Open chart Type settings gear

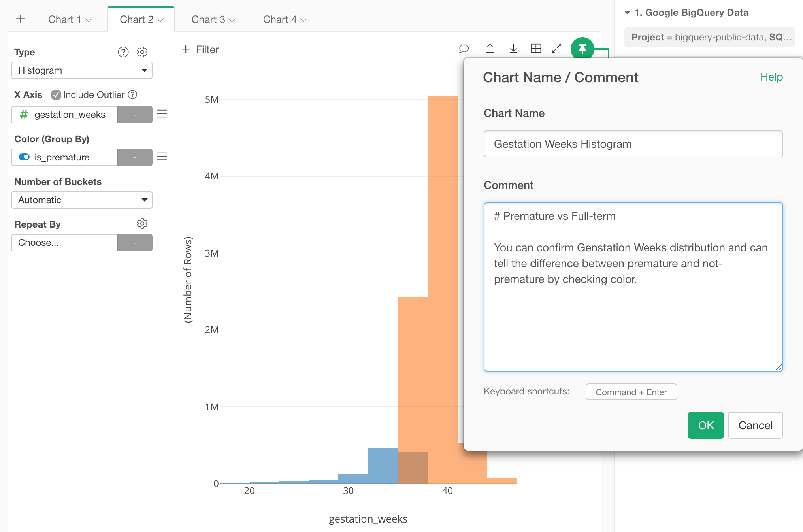(x=142, y=52)
